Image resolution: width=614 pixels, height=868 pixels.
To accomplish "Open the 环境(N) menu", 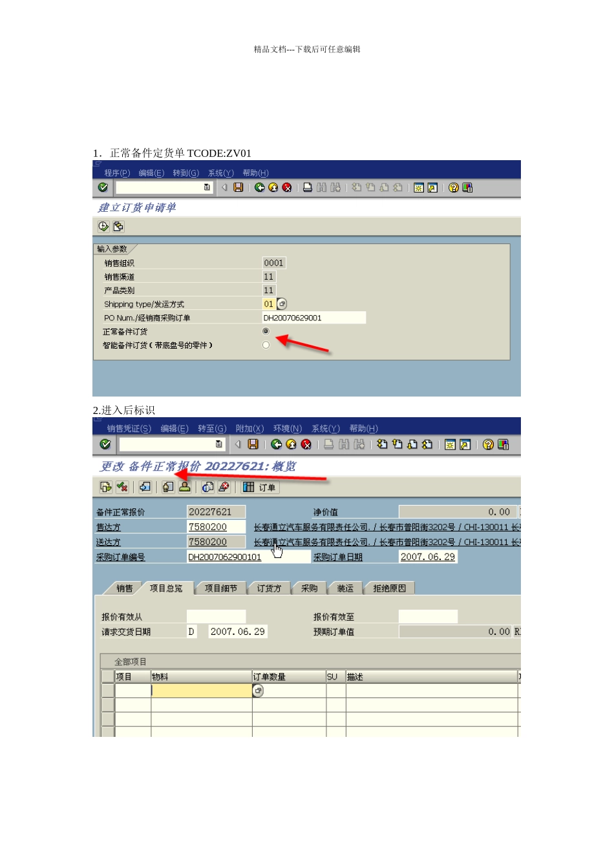I will 288,429.
